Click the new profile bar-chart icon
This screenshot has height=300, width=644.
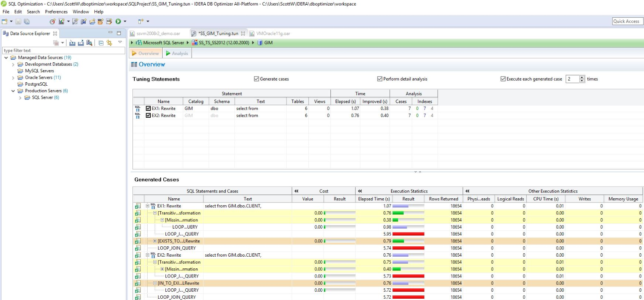pyautogui.click(x=61, y=21)
